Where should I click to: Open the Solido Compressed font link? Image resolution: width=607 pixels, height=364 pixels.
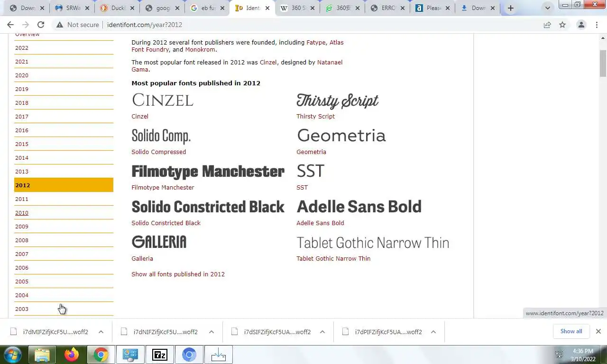click(158, 152)
